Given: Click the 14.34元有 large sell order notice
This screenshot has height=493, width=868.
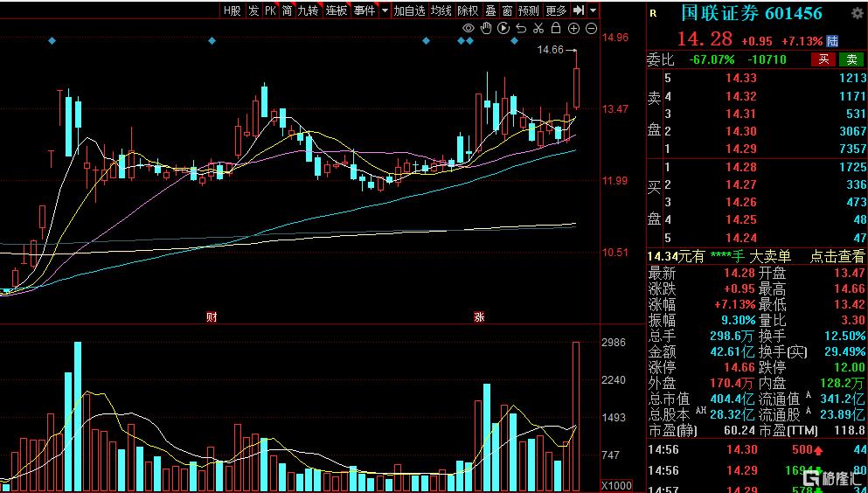Looking at the screenshot, I should 719,256.
